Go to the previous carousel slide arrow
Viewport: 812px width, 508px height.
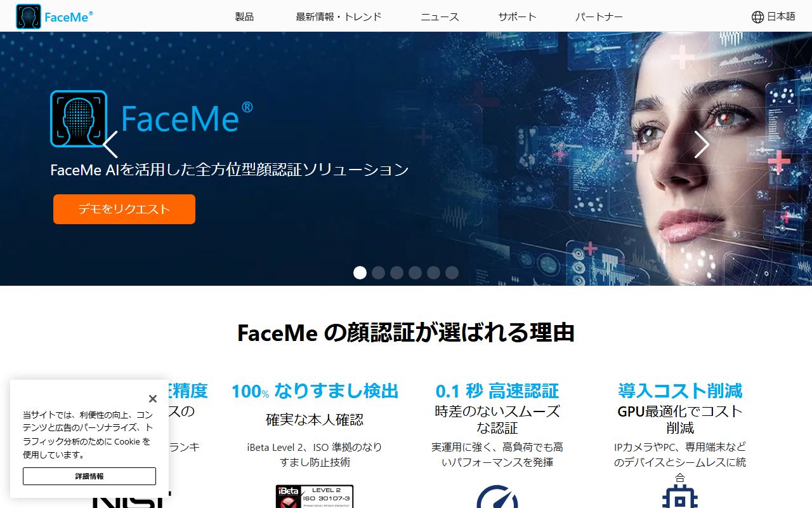click(x=110, y=144)
